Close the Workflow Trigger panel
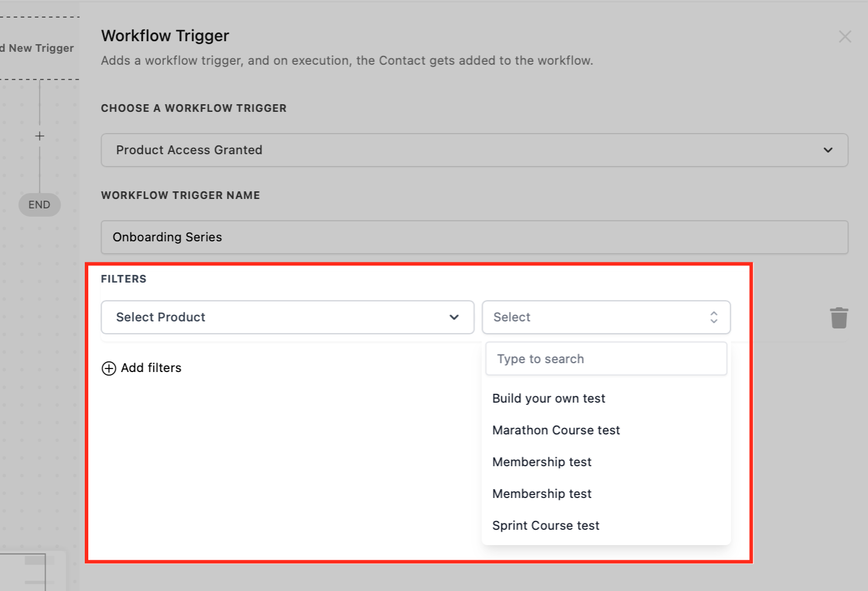This screenshot has width=868, height=591. pos(845,36)
